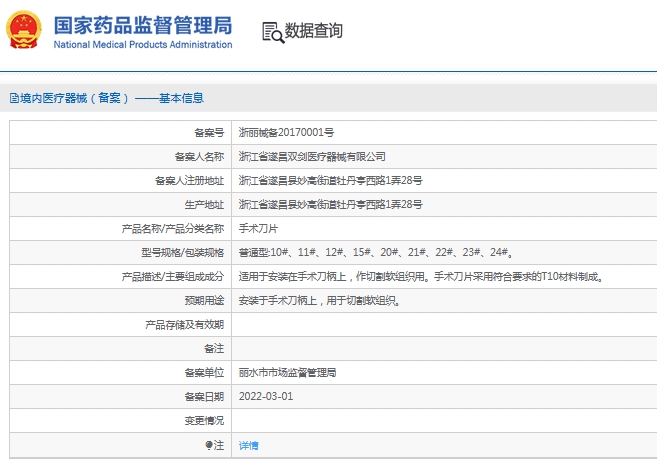Click the 产品描述/主要组成成分 label
The width and height of the screenshot is (657, 463).
coord(173,277)
